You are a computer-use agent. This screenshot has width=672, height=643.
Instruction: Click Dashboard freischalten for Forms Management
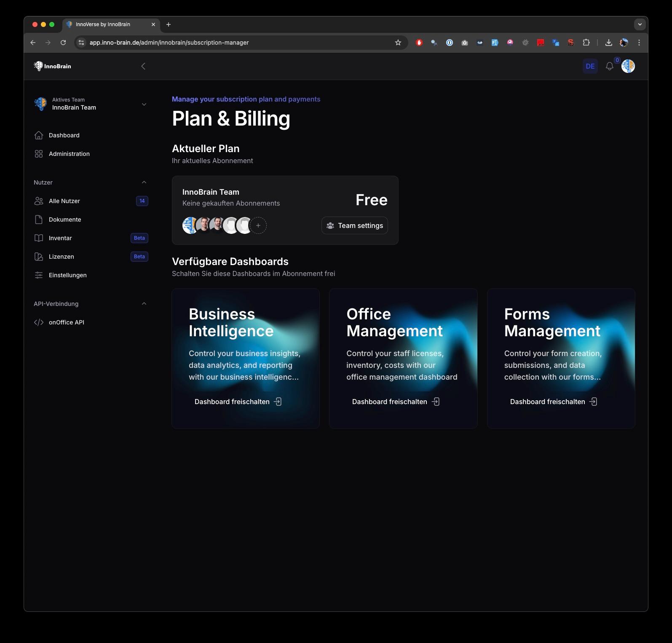click(x=554, y=402)
